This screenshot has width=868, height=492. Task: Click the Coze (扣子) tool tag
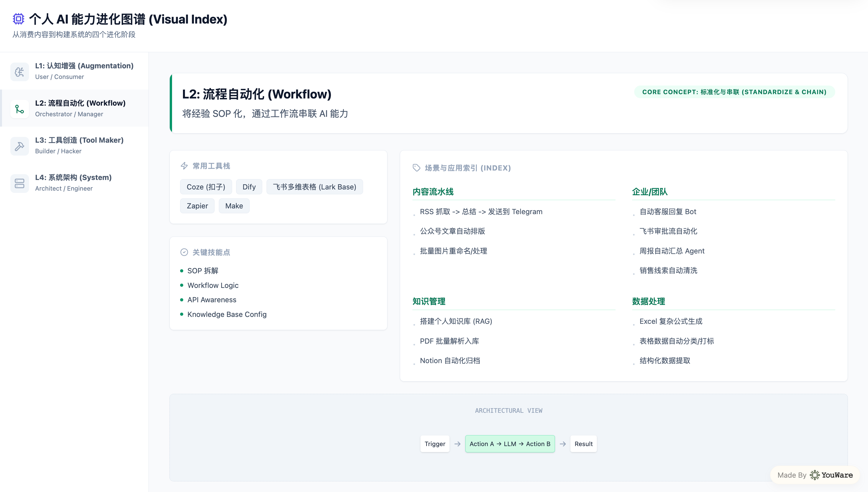point(206,187)
